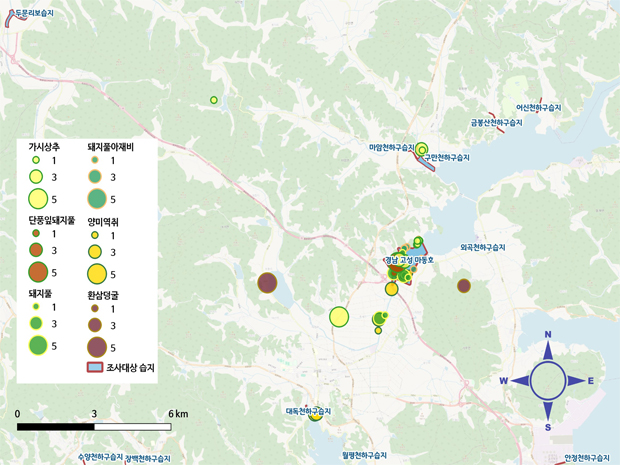This screenshot has height=465, width=620.
Task: Click the size 5 환삼덩굴 legend circle
Action: click(x=97, y=347)
